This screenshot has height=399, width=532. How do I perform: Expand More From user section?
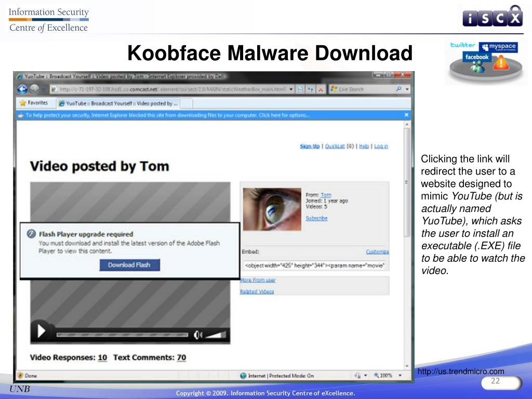pyautogui.click(x=258, y=280)
